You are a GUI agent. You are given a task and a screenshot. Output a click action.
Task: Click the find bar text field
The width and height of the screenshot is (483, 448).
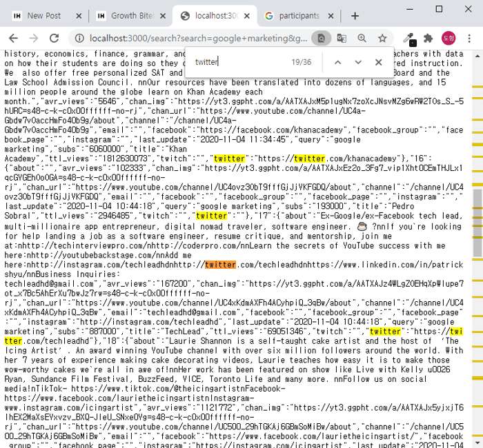coord(239,62)
